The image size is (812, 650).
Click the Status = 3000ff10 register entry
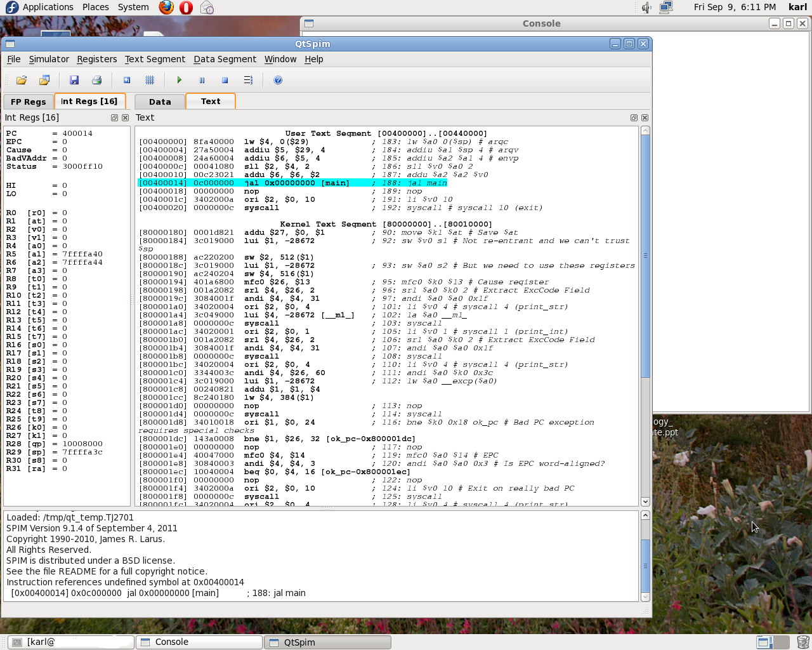click(54, 166)
